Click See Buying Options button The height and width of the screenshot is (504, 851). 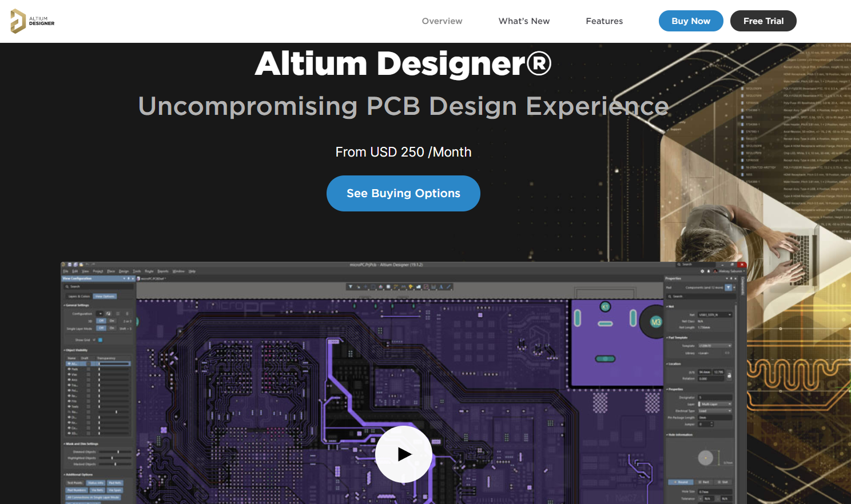click(403, 193)
